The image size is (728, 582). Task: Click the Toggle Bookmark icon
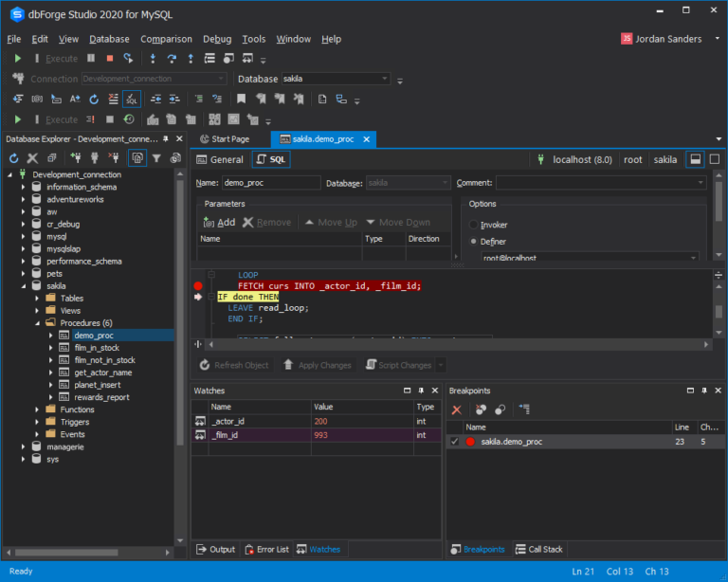[241, 99]
